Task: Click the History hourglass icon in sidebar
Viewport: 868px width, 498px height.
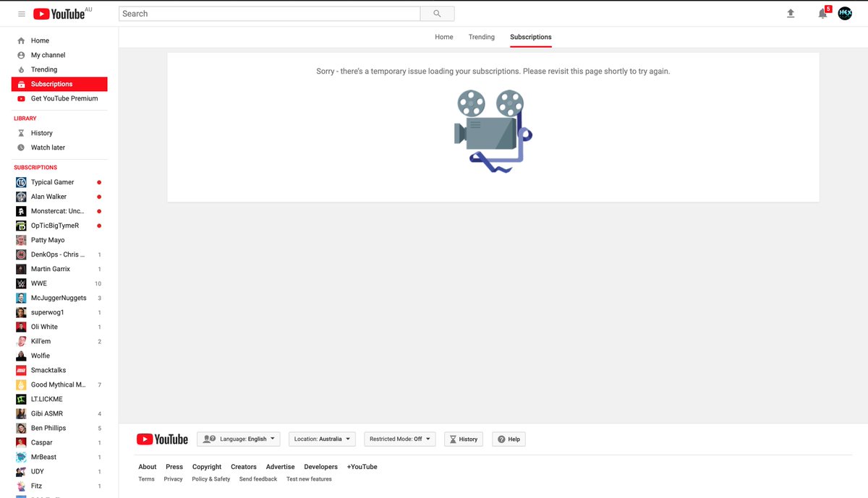Action: click(x=21, y=133)
